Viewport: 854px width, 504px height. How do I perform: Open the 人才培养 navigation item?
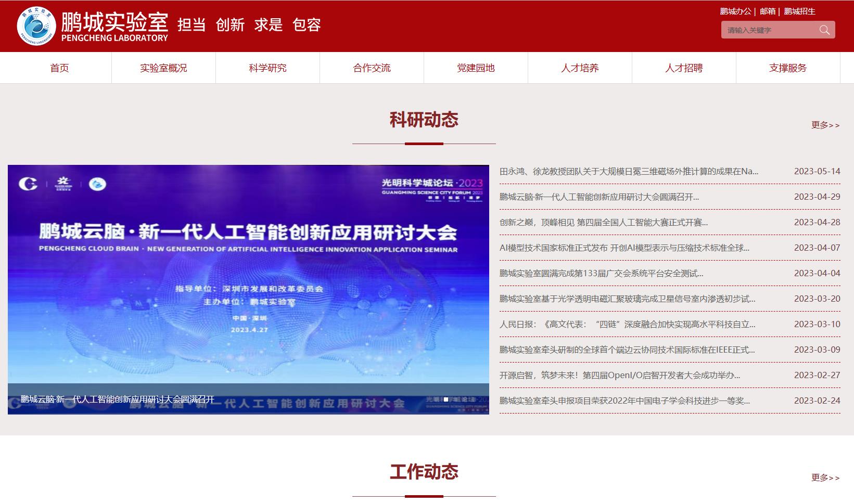(580, 68)
